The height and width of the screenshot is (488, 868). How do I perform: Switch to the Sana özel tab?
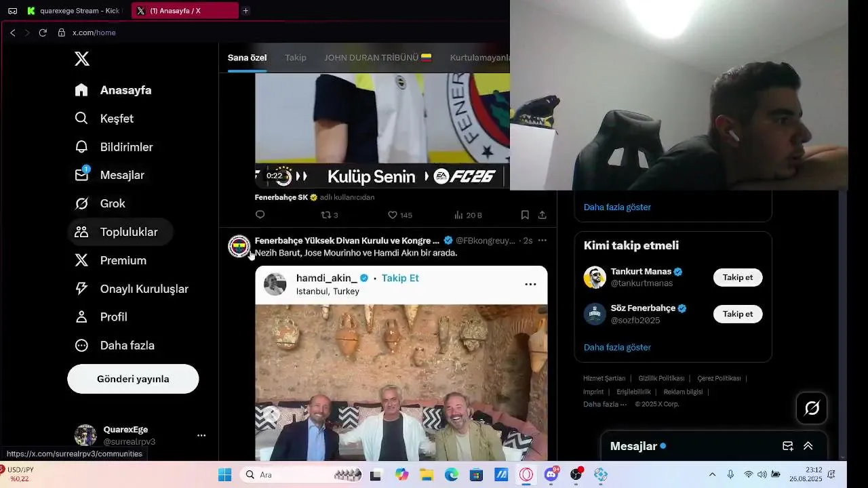247,58
